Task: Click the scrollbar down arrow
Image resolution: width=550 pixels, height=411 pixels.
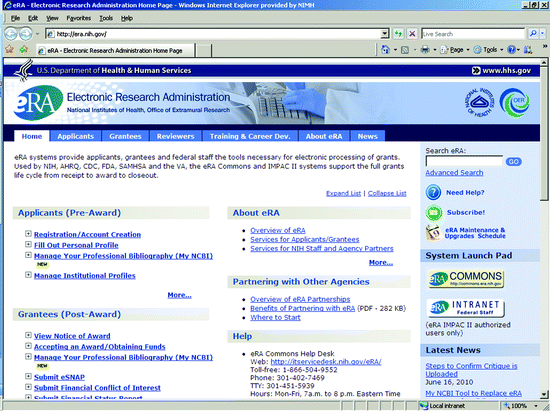Action: click(544, 394)
